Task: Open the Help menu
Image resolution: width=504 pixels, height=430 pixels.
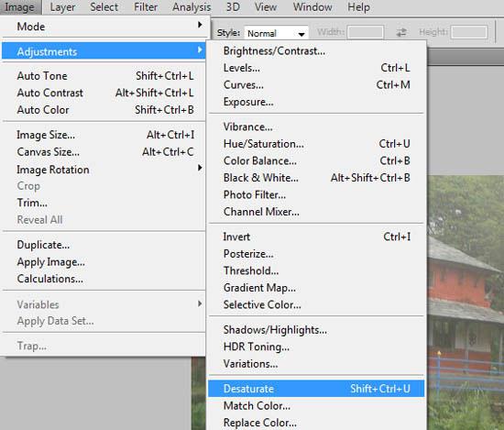Action: pos(358,7)
